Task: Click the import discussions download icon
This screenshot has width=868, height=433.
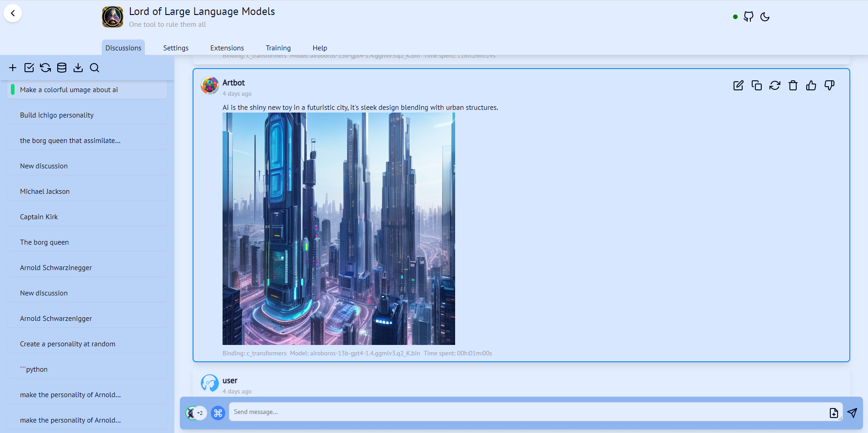Action: point(78,67)
